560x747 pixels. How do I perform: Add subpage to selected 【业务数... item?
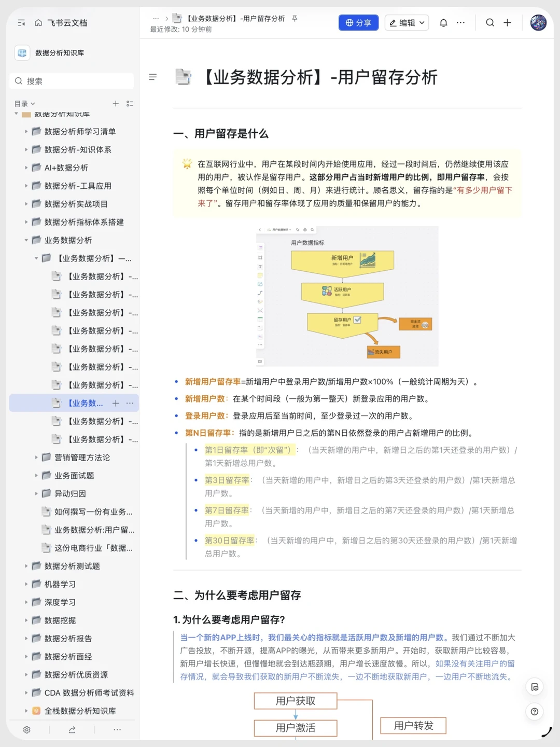(116, 403)
